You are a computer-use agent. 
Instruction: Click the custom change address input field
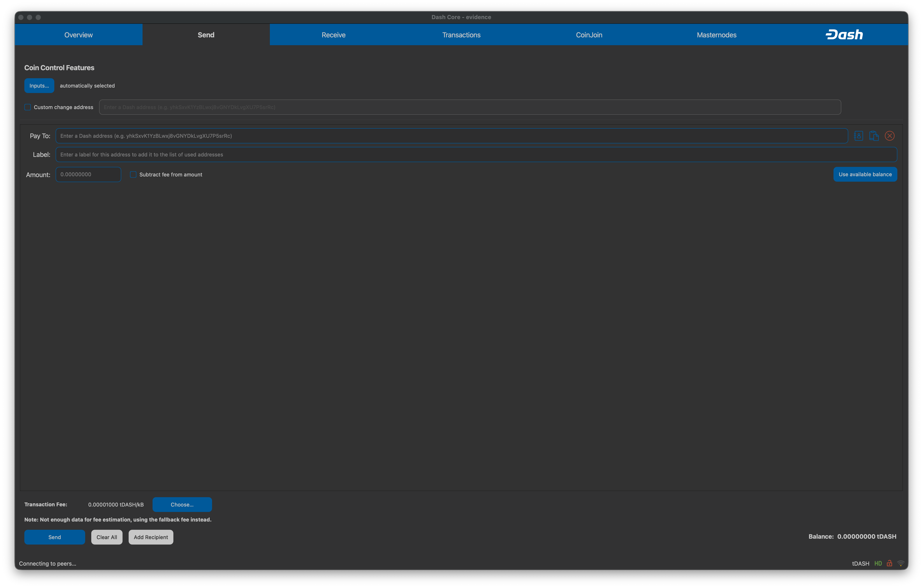coord(470,107)
